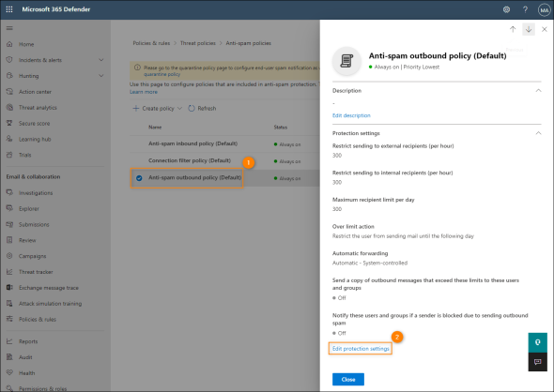Click the Campaigns target icon
This screenshot has width=554, height=392.
point(9,256)
